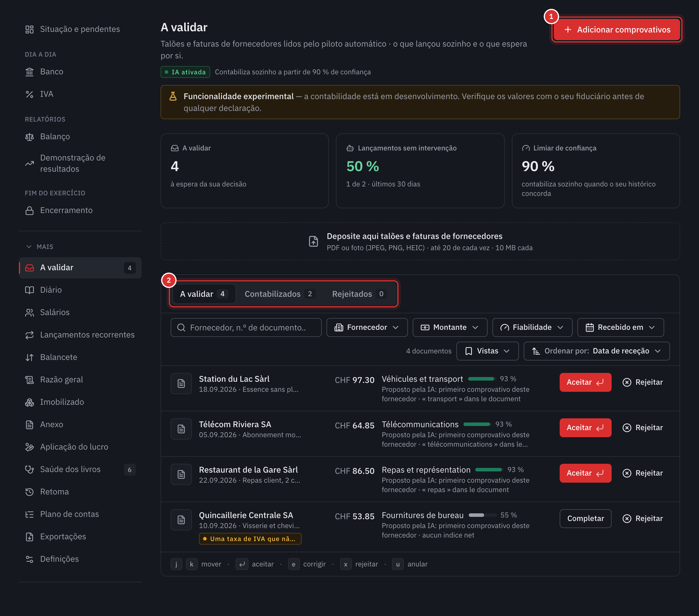
Task: Click the IVA percent icon
Action: (x=30, y=94)
